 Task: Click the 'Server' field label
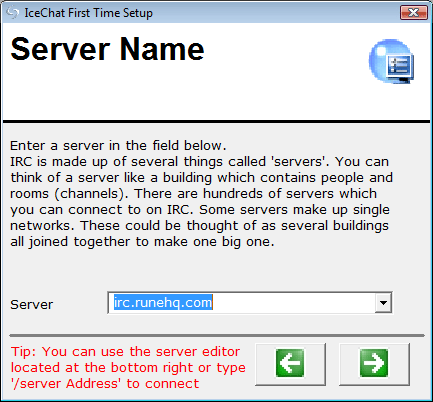pos(32,305)
